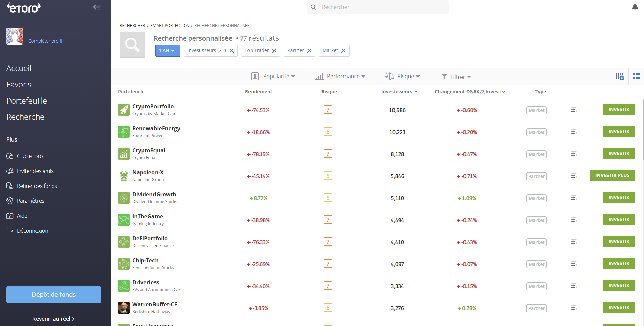Switch to grid view icon
Viewport: 644px width, 326px height.
[x=637, y=76]
